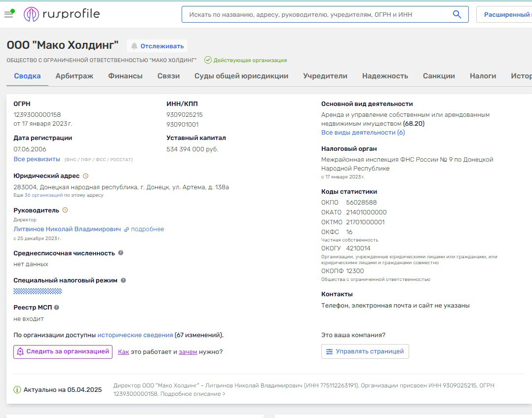Click the bell icon beside Отслеживать
This screenshot has width=532, height=418.
(134, 46)
